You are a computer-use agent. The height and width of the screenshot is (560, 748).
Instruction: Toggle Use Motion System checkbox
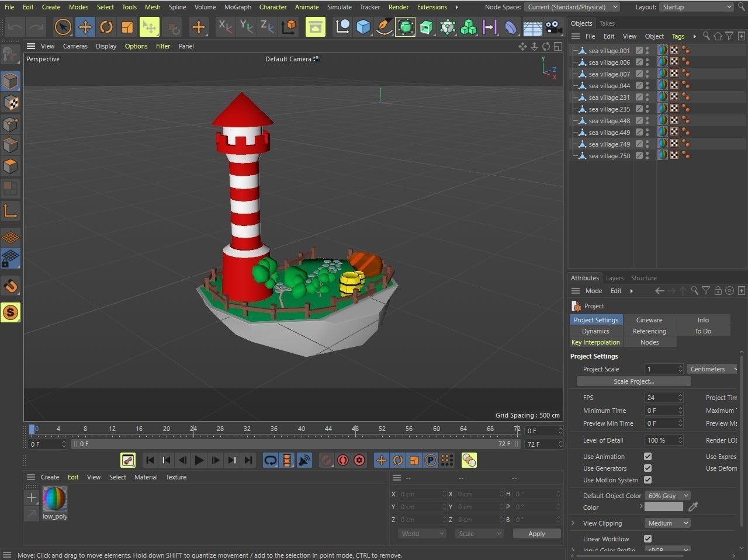tap(647, 480)
